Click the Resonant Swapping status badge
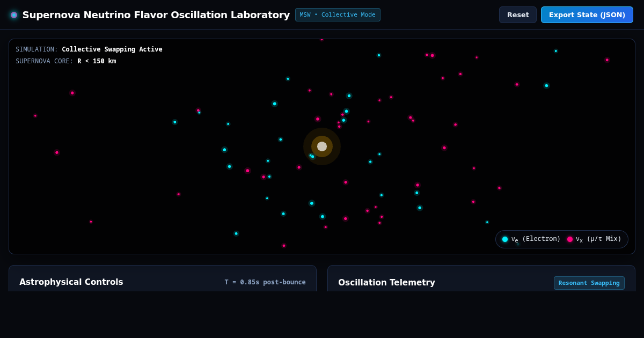 (x=589, y=283)
